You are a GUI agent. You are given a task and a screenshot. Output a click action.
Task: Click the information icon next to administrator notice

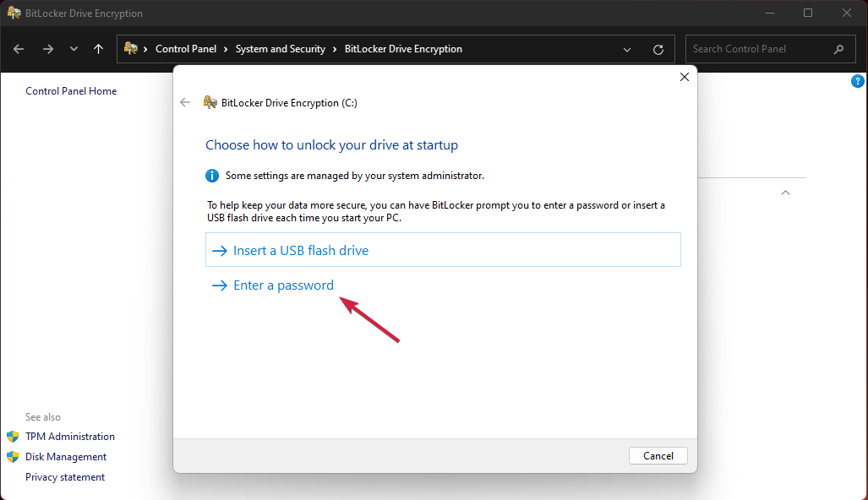point(212,175)
